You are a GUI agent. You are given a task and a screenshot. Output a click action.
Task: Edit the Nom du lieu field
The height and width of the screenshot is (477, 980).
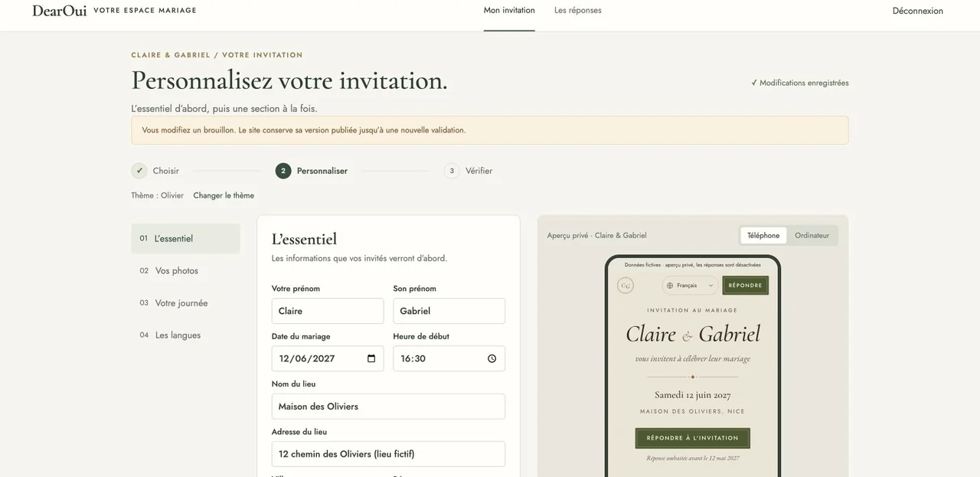pos(388,407)
